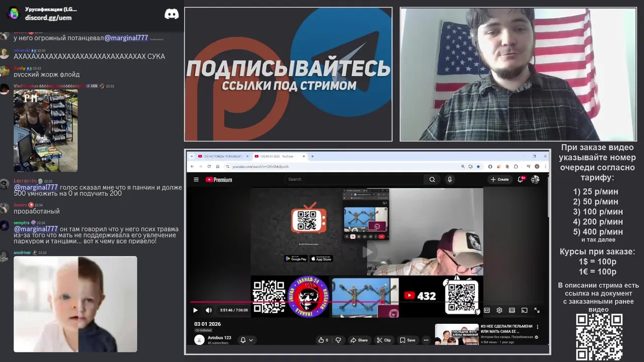The width and height of the screenshot is (644, 362).
Task: Clip the video with scissors button
Action: (384, 340)
